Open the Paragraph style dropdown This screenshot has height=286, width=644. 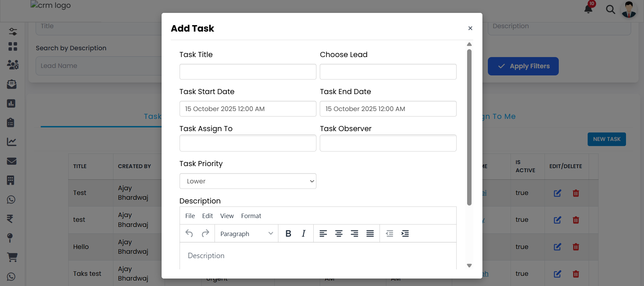pos(246,233)
